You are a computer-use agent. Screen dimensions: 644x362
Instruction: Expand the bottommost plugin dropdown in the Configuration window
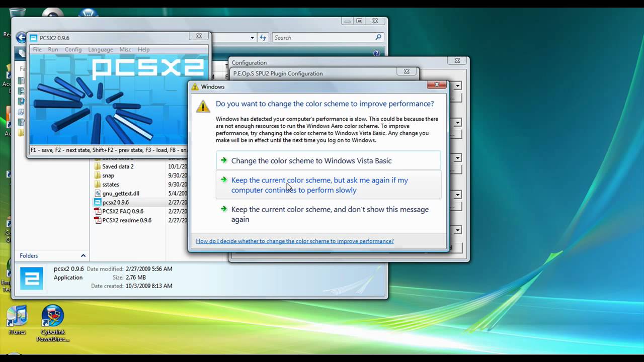457,230
